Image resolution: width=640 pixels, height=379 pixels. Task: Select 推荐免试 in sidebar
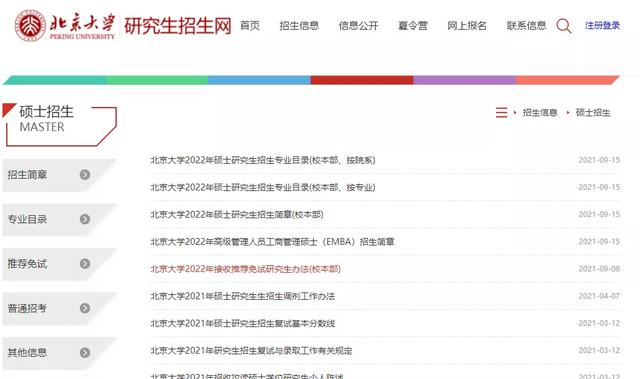point(27,264)
